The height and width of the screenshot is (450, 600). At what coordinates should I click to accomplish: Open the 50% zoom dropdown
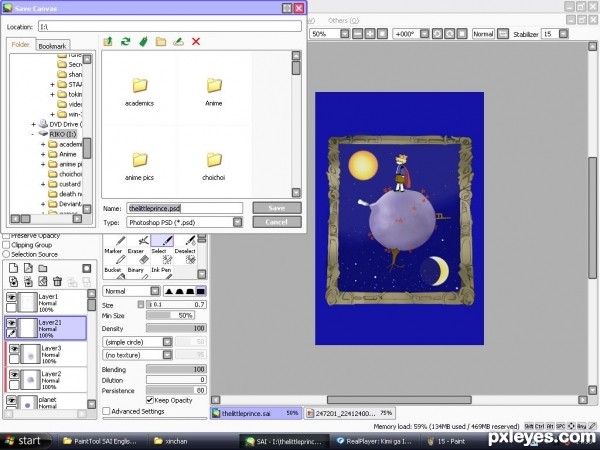345,34
